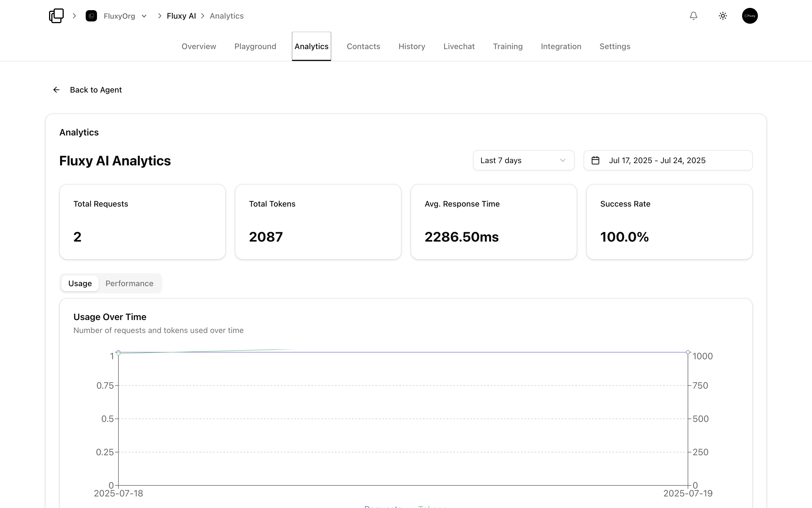This screenshot has height=508, width=812.
Task: Switch to the Livechat tab
Action: coord(459,46)
